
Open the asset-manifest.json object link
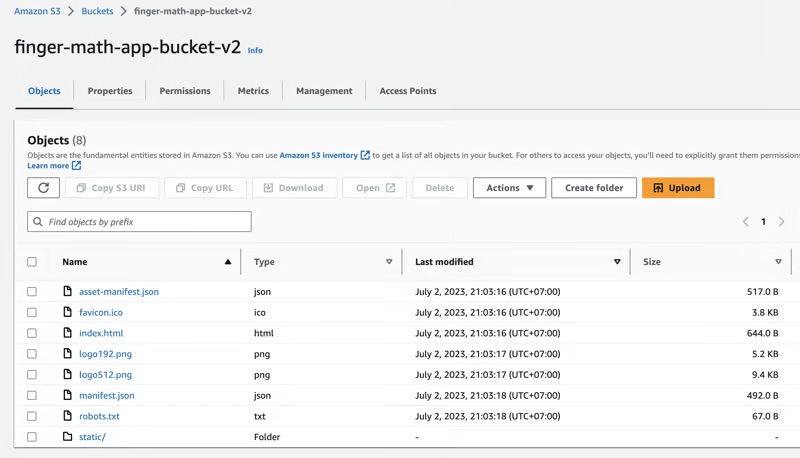coord(119,291)
